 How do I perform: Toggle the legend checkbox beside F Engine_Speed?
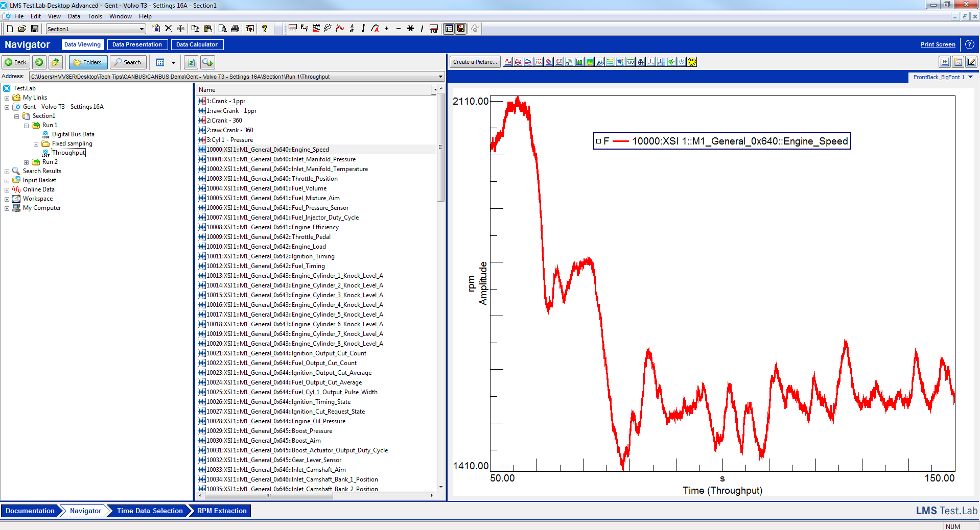[598, 141]
